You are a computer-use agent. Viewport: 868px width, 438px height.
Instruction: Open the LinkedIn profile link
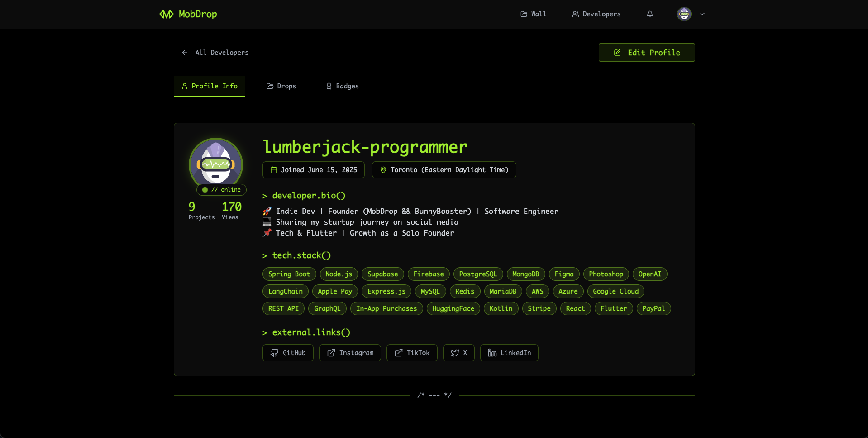coord(509,353)
